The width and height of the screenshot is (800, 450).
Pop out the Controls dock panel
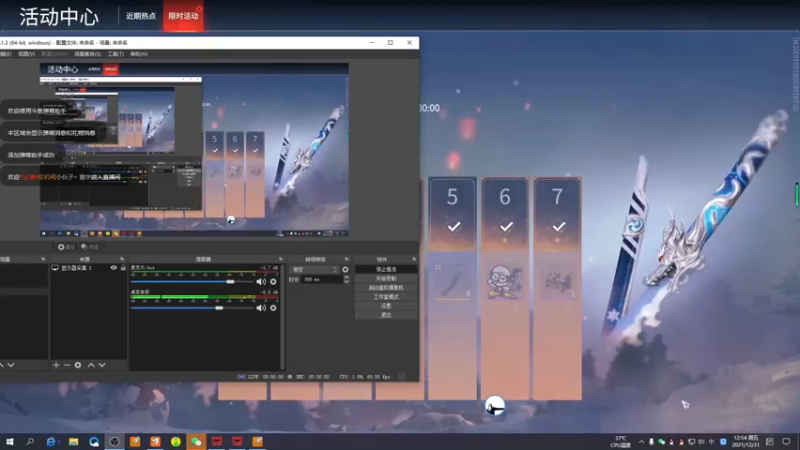click(x=414, y=259)
